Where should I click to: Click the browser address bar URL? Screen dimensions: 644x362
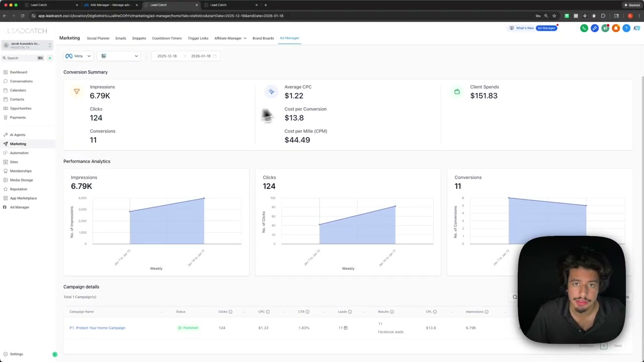161,16
